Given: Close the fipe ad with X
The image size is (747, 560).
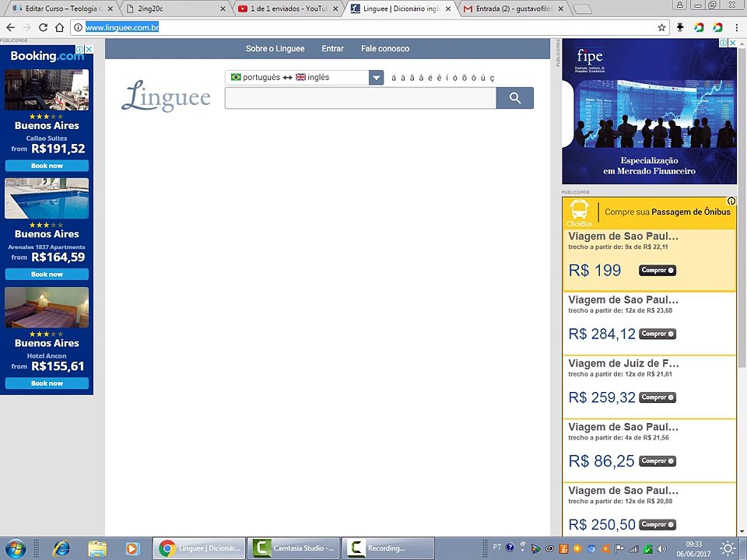Looking at the screenshot, I should (x=733, y=43).
